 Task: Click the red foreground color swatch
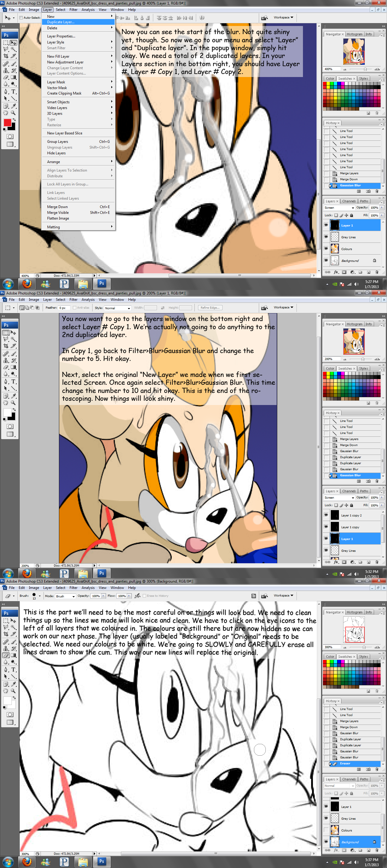(8, 123)
